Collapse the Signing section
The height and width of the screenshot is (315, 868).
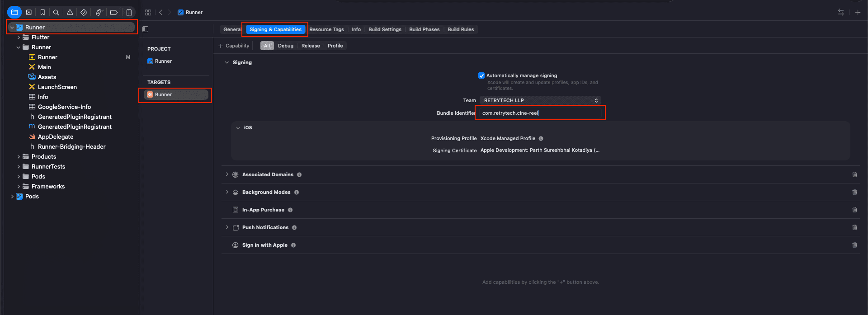point(227,63)
